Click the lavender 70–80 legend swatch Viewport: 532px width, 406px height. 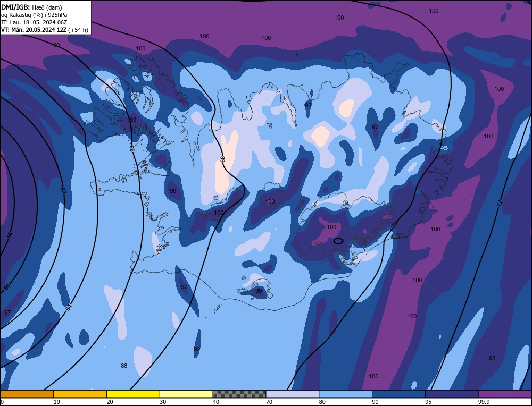point(293,394)
